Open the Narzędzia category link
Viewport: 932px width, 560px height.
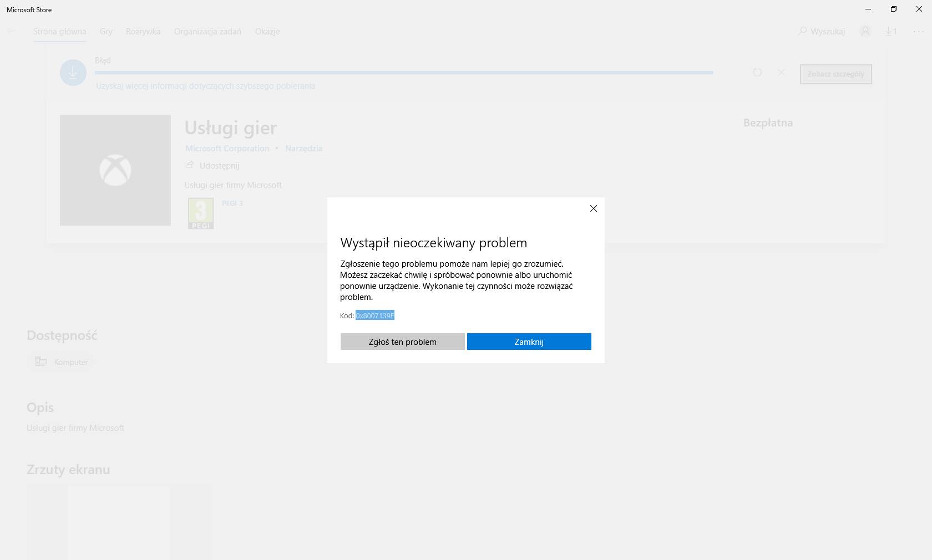tap(303, 149)
